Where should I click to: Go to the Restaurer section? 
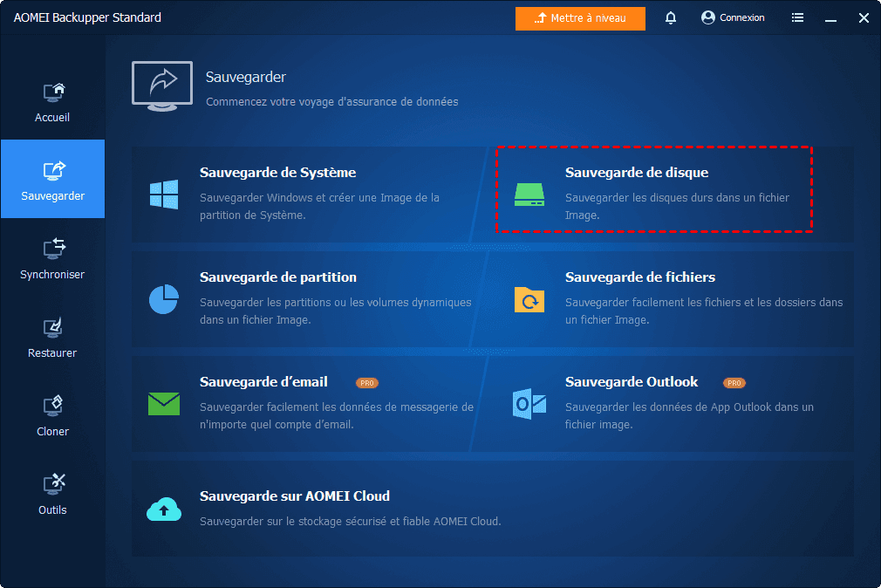coord(52,337)
